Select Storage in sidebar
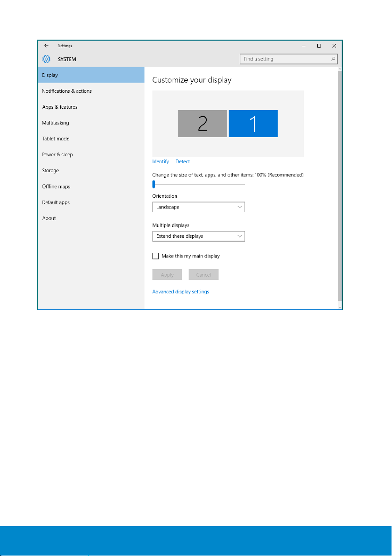 click(x=50, y=170)
